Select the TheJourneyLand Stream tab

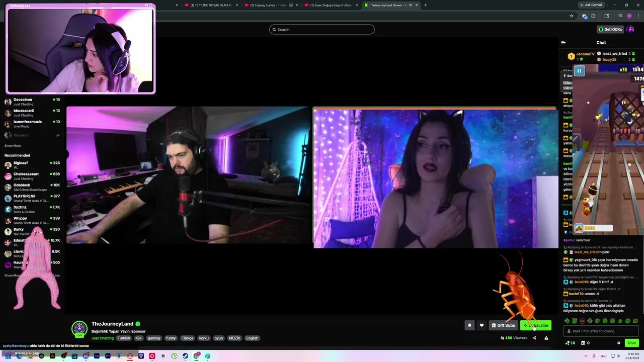coord(390,5)
